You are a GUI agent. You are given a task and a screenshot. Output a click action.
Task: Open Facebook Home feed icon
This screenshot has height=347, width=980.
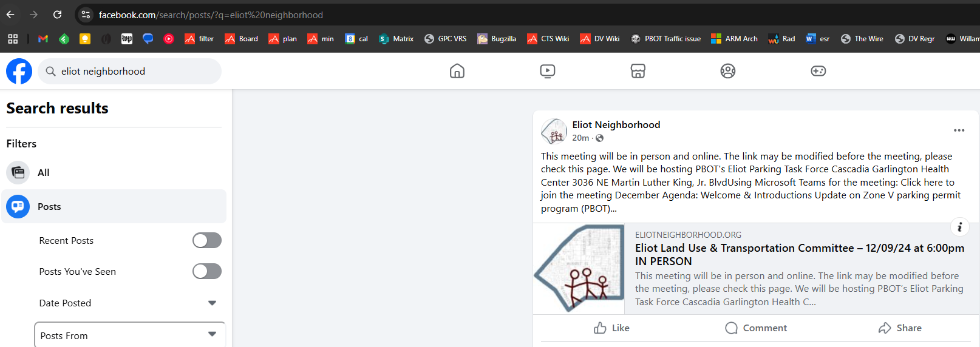[457, 71]
